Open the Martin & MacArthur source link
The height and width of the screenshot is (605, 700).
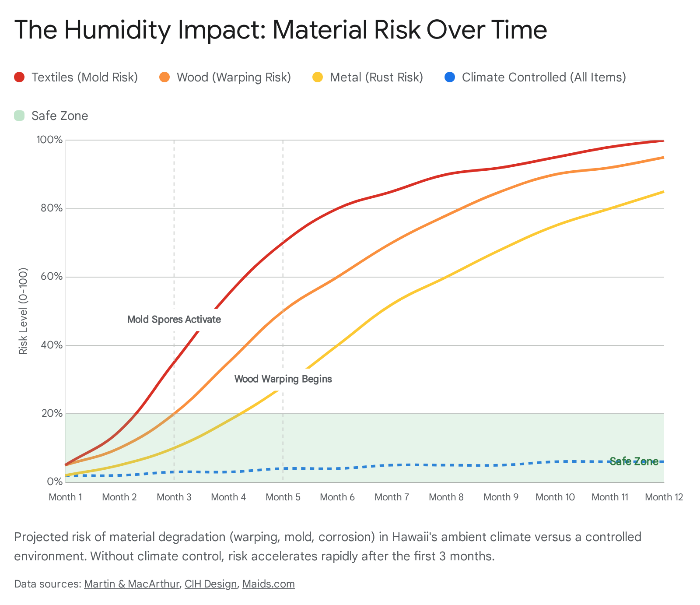pos(132,584)
